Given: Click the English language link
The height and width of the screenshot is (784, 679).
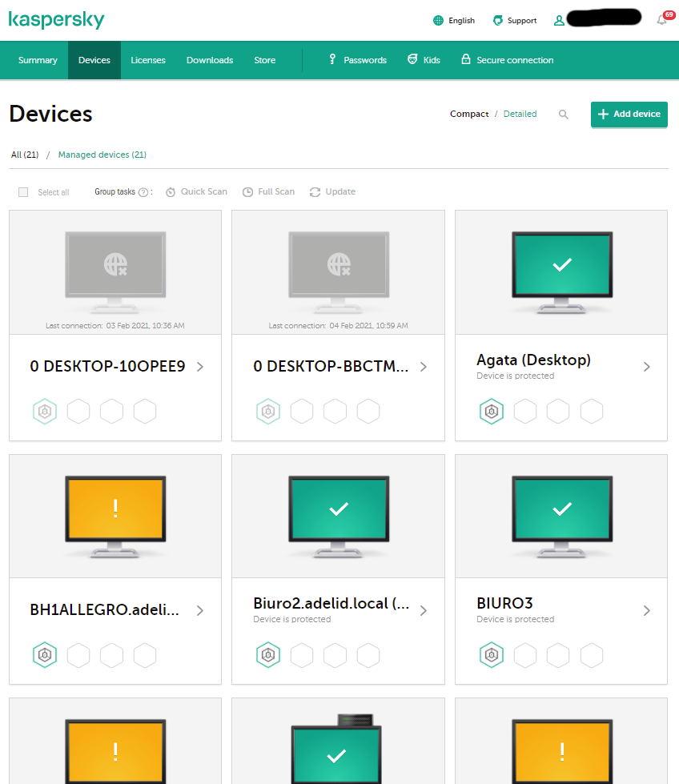Looking at the screenshot, I should (461, 21).
